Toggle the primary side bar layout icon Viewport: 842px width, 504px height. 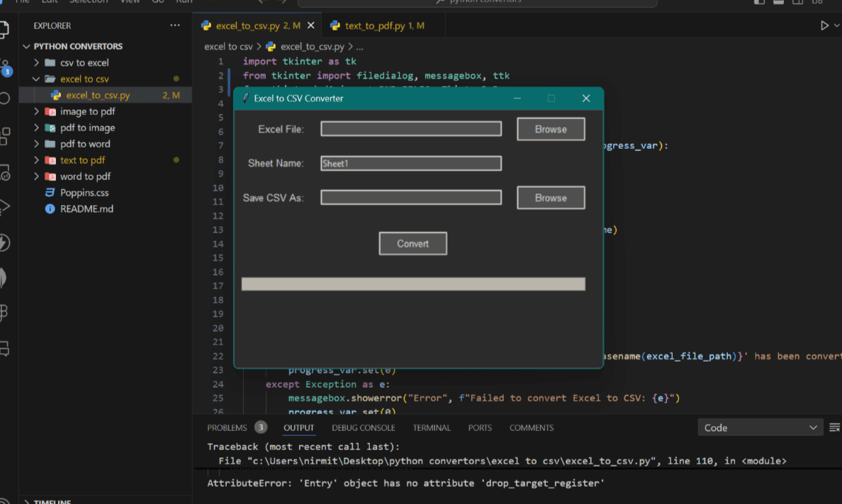759,2
